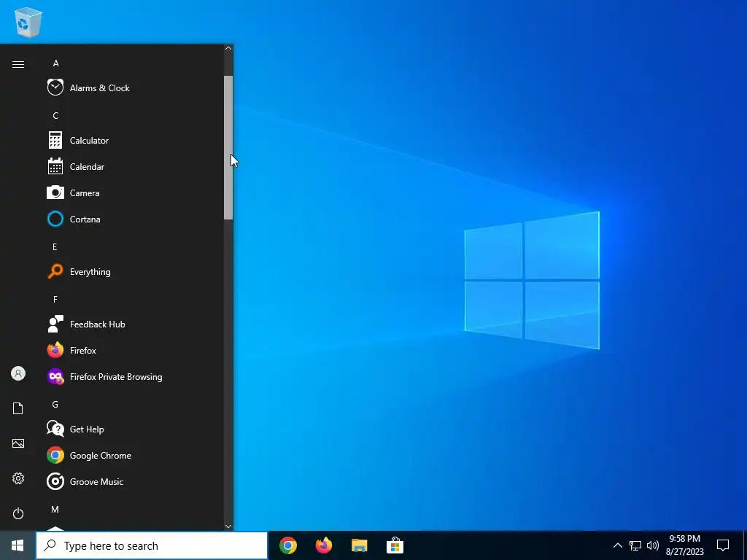The width and height of the screenshot is (747, 560).
Task: Click letter E group header
Action: (x=55, y=246)
